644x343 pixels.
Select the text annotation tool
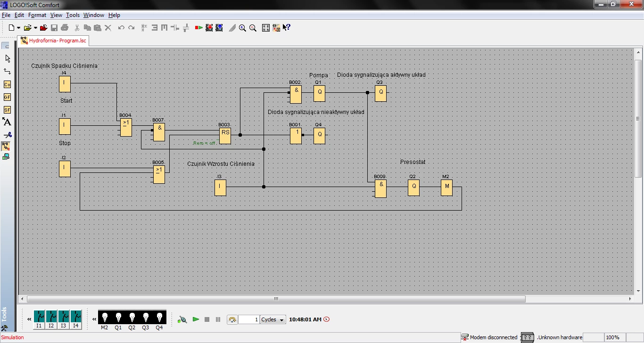click(x=7, y=122)
